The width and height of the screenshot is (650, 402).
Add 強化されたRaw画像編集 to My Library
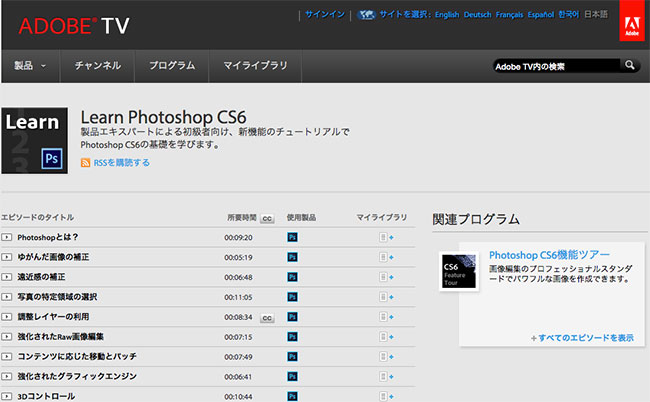pos(386,337)
